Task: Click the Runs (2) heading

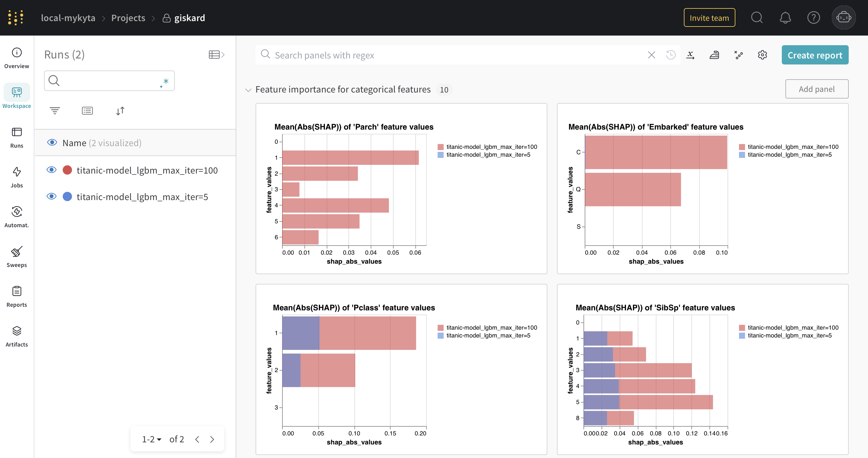Action: pos(64,55)
